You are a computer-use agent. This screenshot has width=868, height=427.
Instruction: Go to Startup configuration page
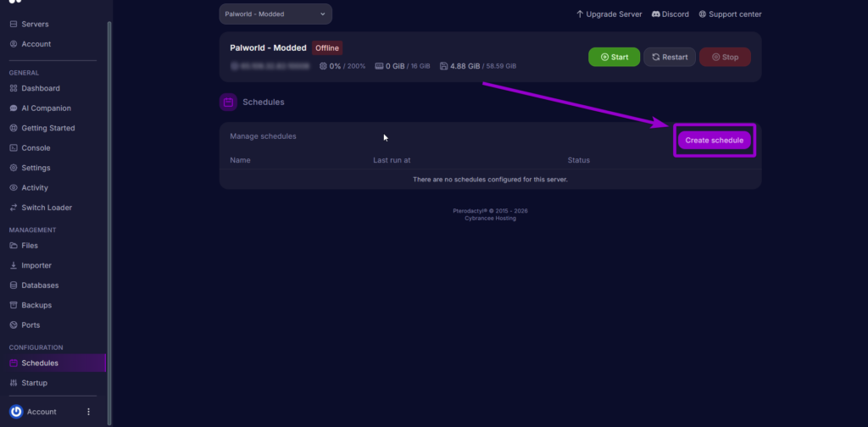(34, 383)
